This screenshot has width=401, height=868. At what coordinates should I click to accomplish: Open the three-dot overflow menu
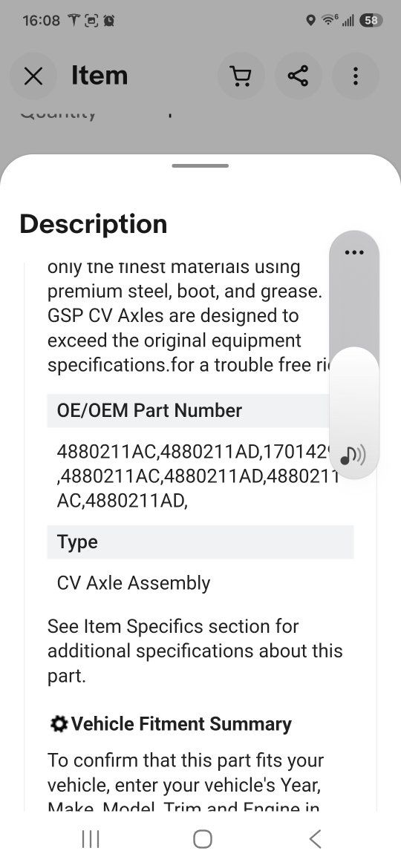click(356, 76)
